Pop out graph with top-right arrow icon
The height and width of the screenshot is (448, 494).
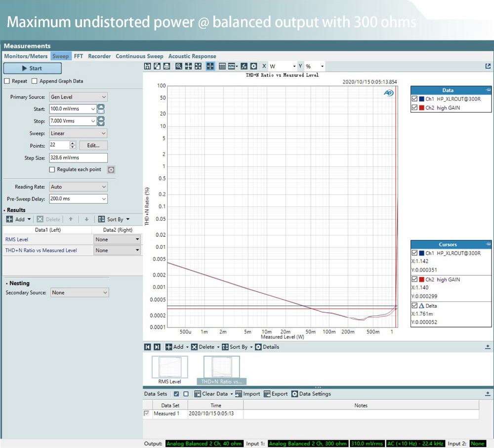[488, 66]
